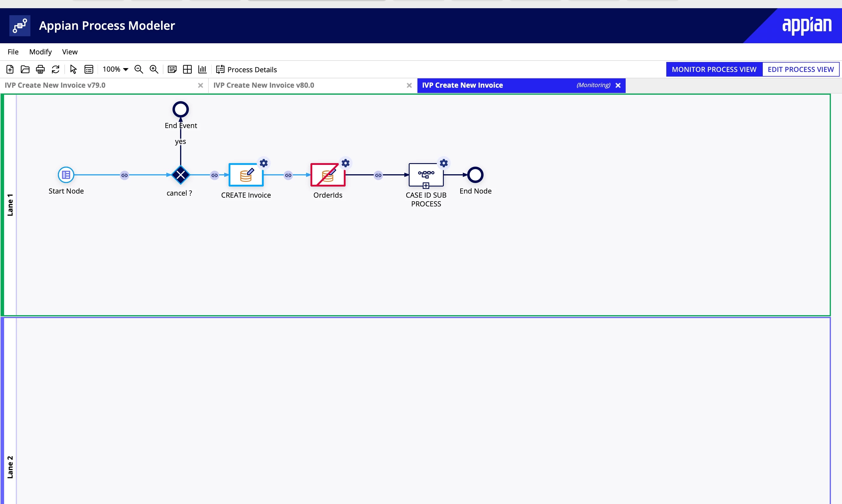The image size is (842, 504).
Task: Switch to Edit Process View
Action: click(x=800, y=69)
